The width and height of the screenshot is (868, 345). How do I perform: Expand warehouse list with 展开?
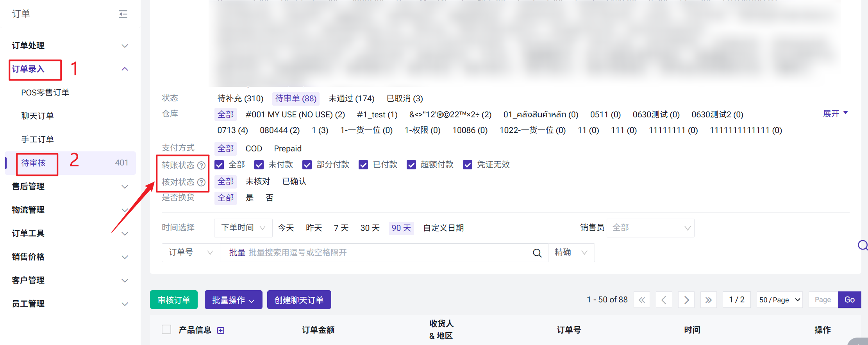click(835, 114)
